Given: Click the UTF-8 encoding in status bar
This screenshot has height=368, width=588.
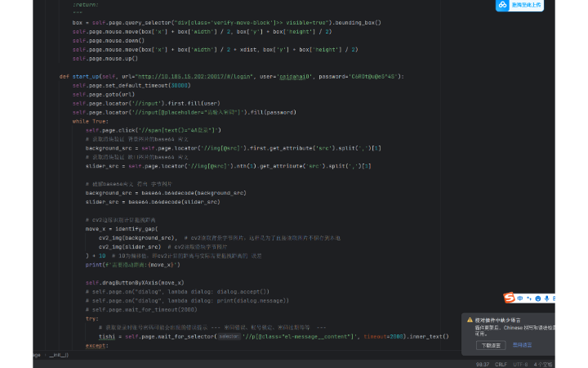Looking at the screenshot, I should point(520,364).
